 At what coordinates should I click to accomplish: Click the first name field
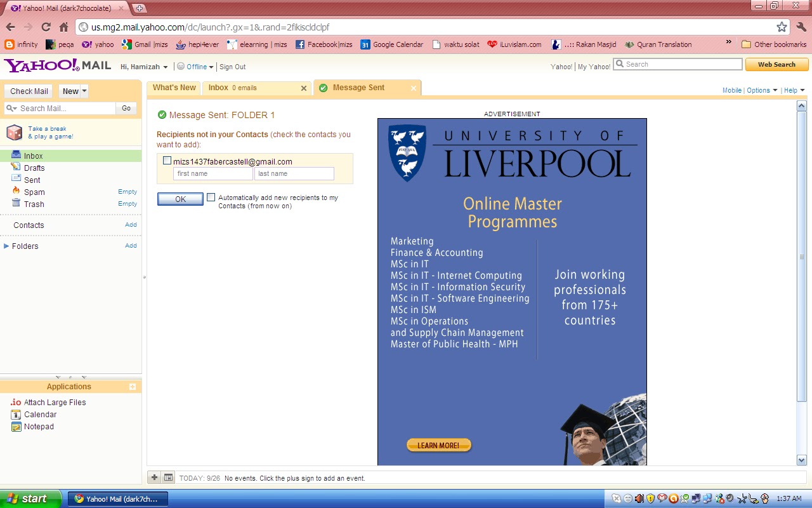pos(213,173)
